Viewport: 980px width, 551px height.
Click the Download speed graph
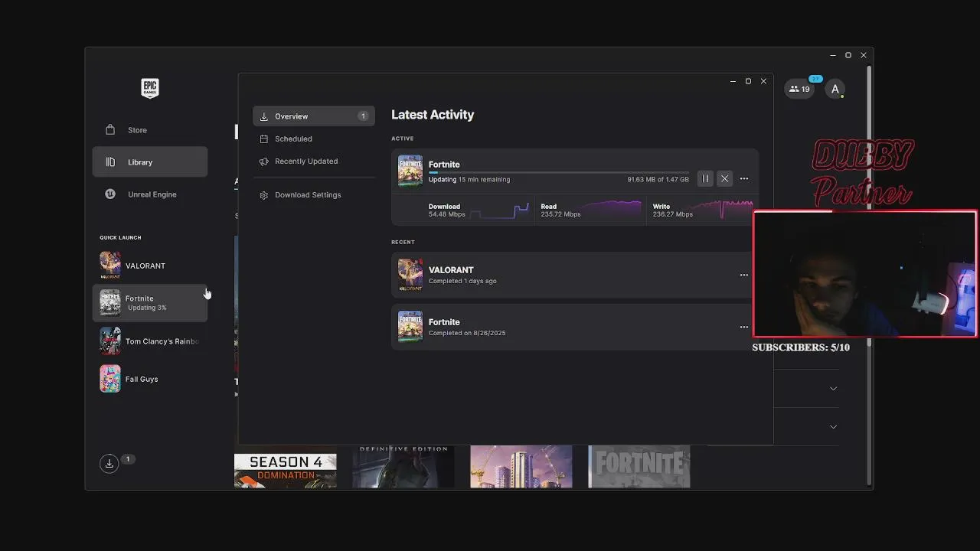(499, 210)
